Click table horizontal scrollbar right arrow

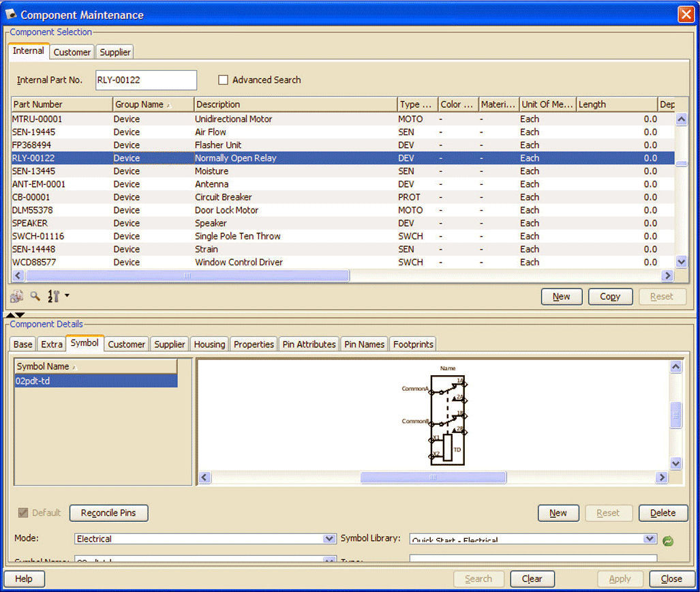click(667, 276)
